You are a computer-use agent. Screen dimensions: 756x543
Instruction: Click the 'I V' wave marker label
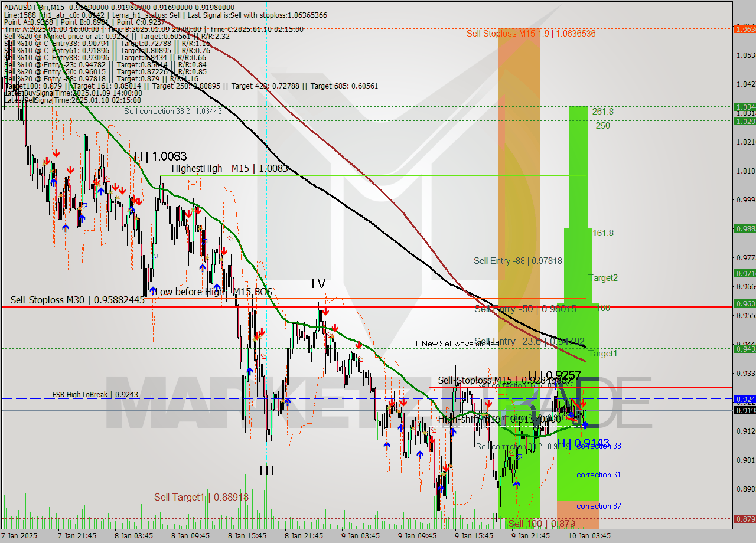tap(318, 284)
